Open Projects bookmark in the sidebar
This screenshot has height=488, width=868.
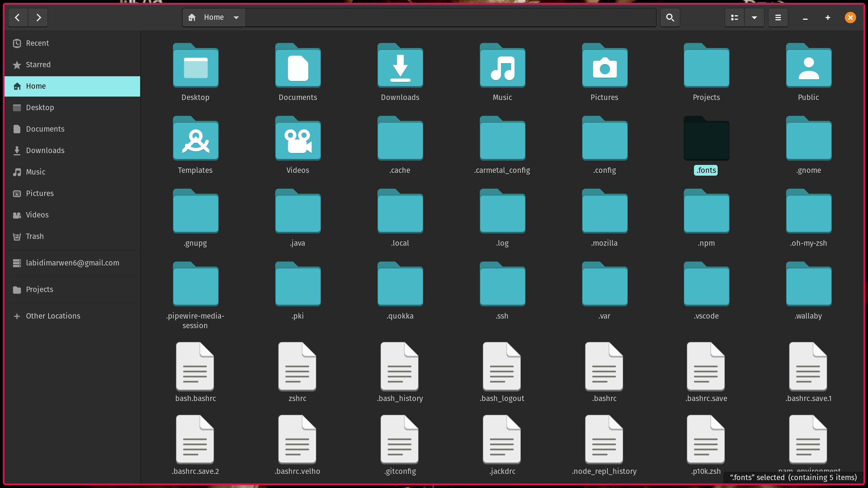pyautogui.click(x=72, y=290)
